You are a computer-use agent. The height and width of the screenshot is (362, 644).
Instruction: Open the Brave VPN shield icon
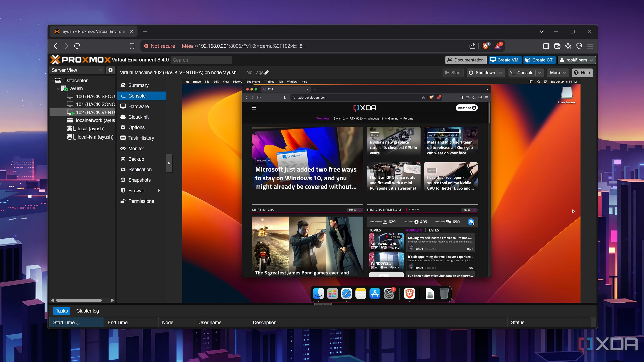(x=579, y=46)
